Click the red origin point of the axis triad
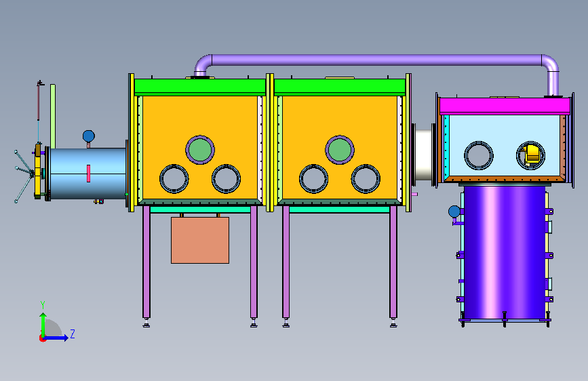The height and width of the screenshot is (381, 588). click(x=41, y=338)
